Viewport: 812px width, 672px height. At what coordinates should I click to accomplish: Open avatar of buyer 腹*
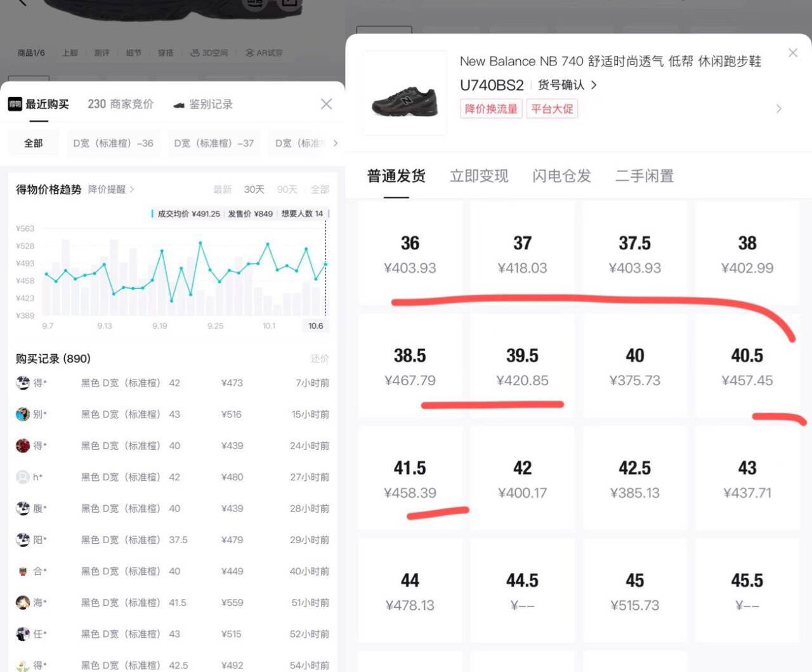tap(23, 508)
